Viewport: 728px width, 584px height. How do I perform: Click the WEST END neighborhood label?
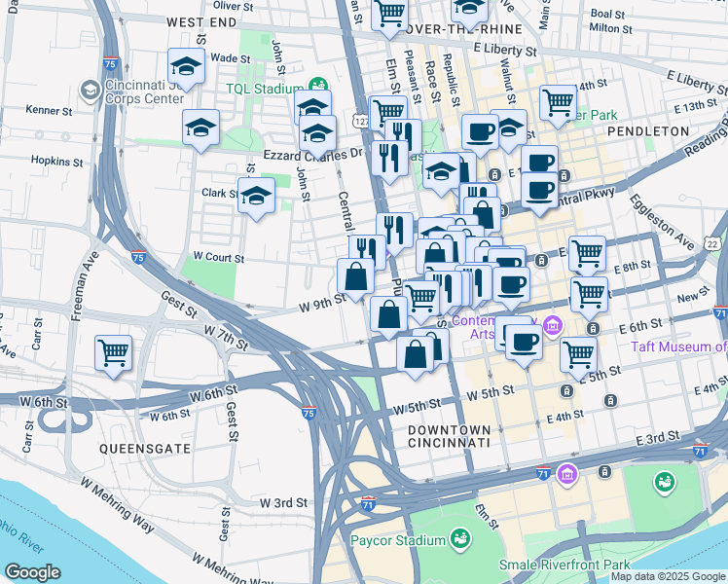pos(201,22)
